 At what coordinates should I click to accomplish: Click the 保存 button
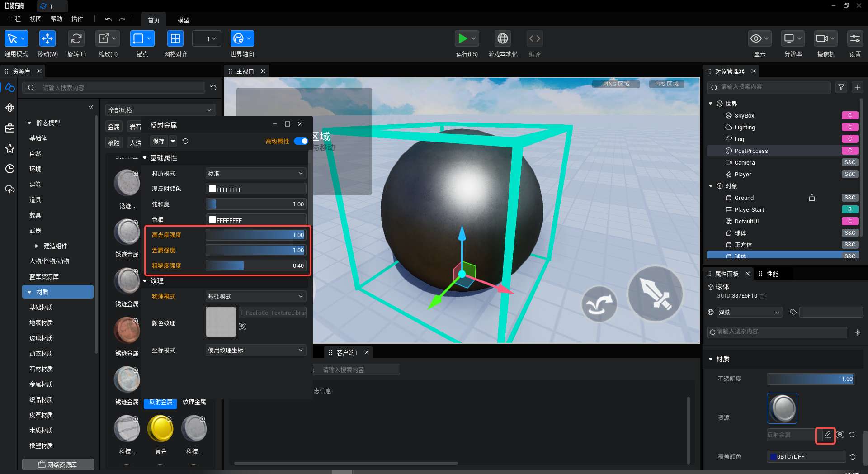pyautogui.click(x=159, y=141)
